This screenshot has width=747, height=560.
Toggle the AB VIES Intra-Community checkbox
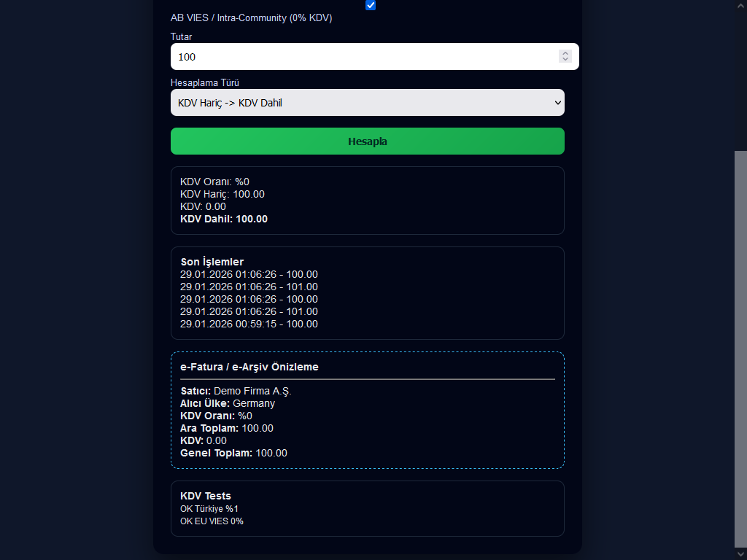coord(371,5)
